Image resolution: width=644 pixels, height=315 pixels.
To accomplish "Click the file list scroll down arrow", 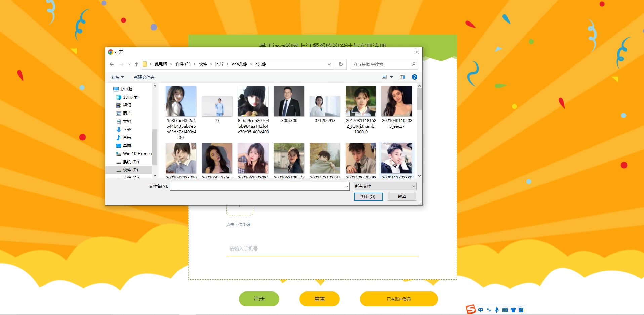I will pyautogui.click(x=419, y=176).
